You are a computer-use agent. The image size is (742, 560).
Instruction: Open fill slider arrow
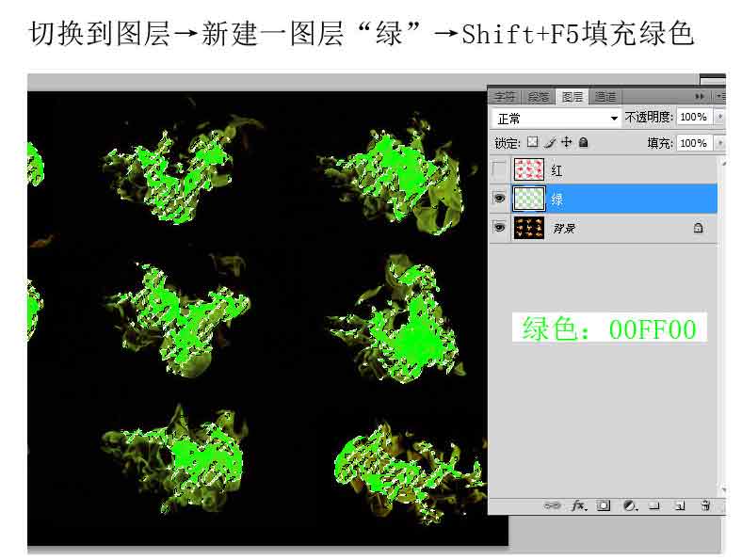click(720, 142)
